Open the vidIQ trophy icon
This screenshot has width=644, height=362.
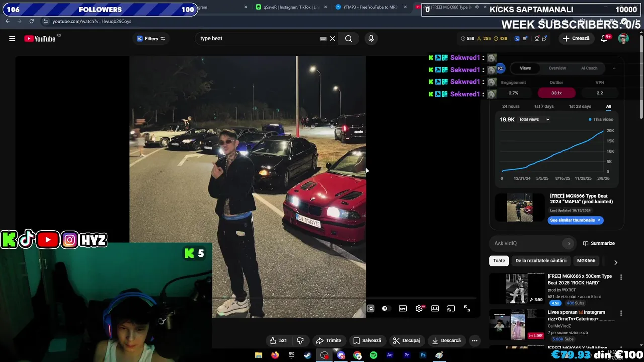tap(537, 39)
